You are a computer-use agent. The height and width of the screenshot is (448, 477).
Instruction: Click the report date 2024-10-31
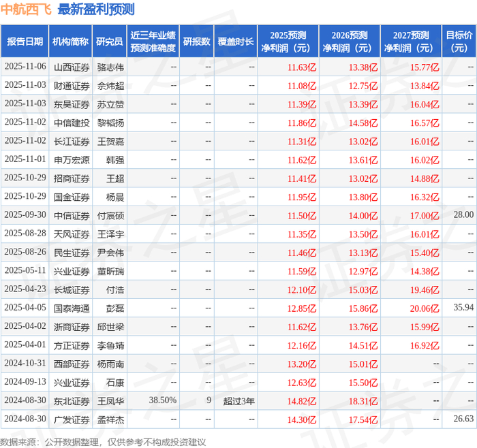25,363
